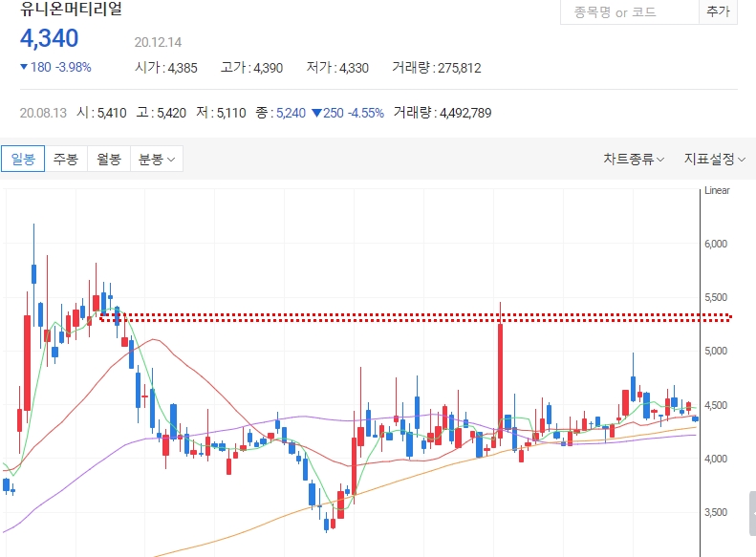
Task: Click the 거래량 4,492,789 volume value
Action: [443, 113]
